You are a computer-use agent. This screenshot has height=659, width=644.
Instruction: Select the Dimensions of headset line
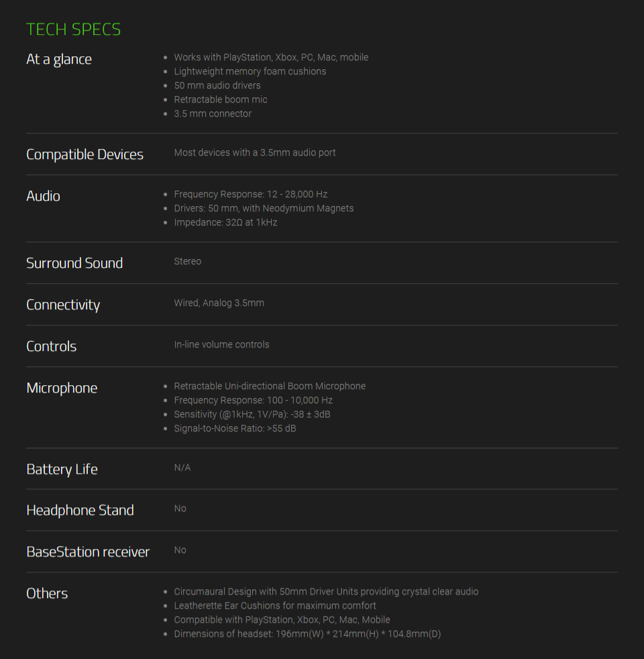pos(307,633)
